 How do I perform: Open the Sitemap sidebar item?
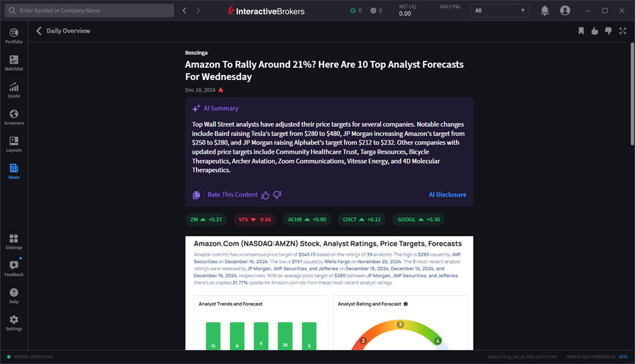[14, 242]
